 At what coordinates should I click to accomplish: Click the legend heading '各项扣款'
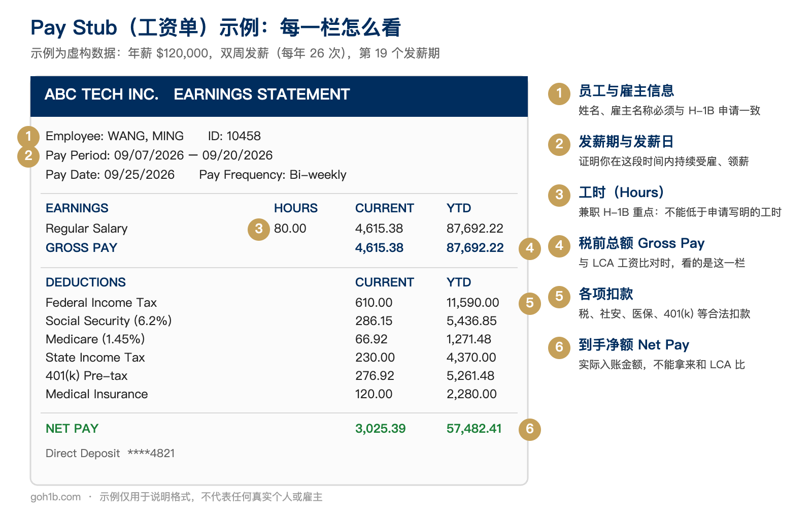[x=606, y=294]
